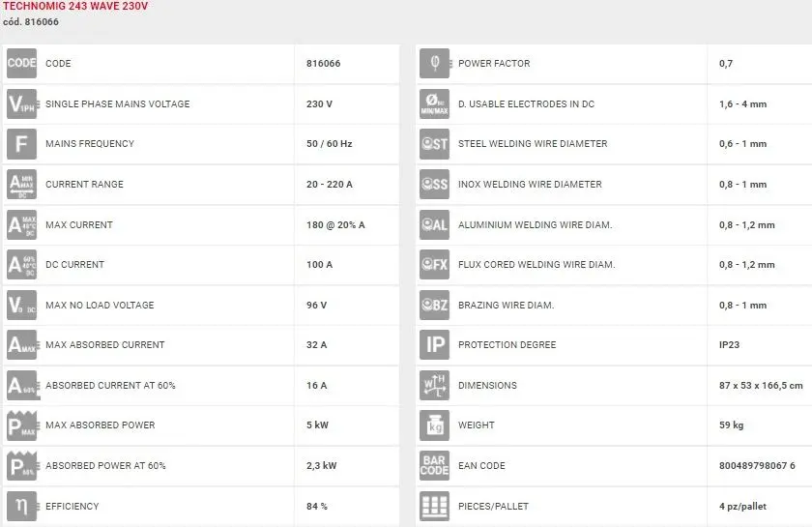Click the CODE row icon
This screenshot has width=812, height=527.
(x=21, y=64)
